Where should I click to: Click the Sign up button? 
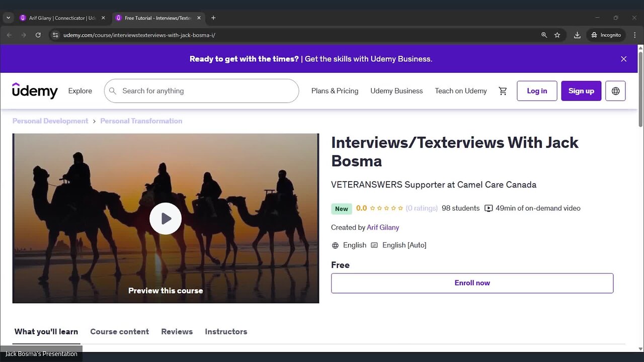click(581, 91)
